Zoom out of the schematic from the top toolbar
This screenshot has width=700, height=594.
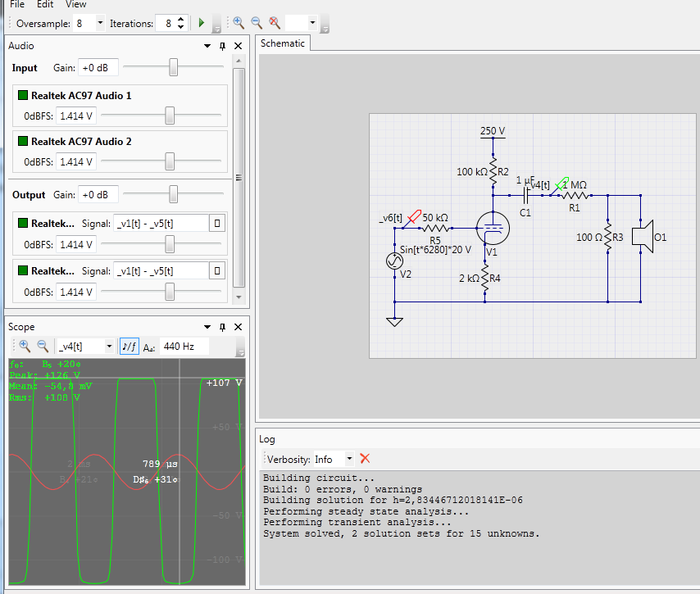257,23
